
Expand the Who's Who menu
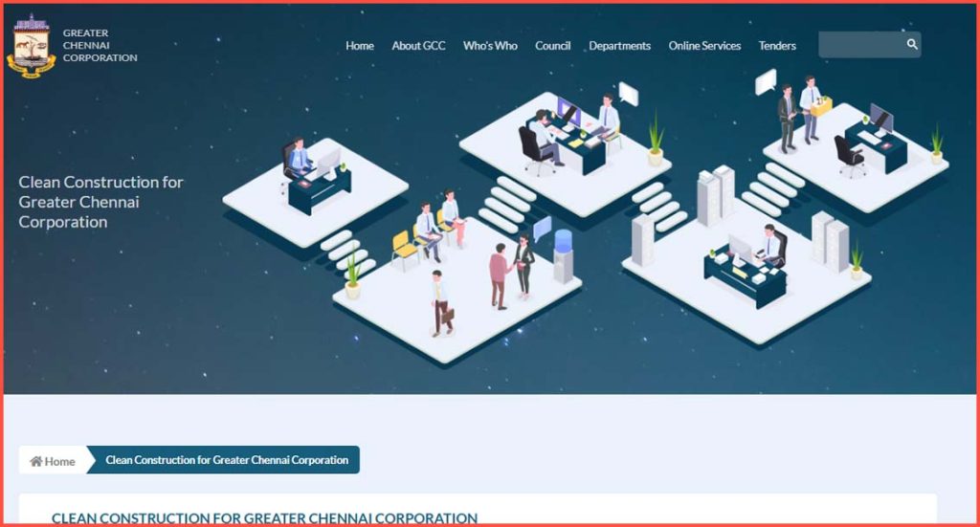click(490, 46)
